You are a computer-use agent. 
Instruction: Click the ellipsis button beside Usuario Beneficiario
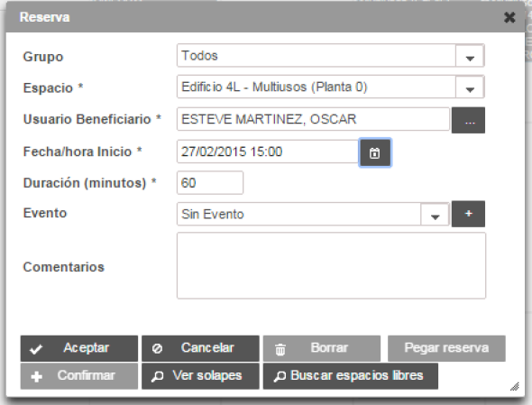tap(468, 120)
